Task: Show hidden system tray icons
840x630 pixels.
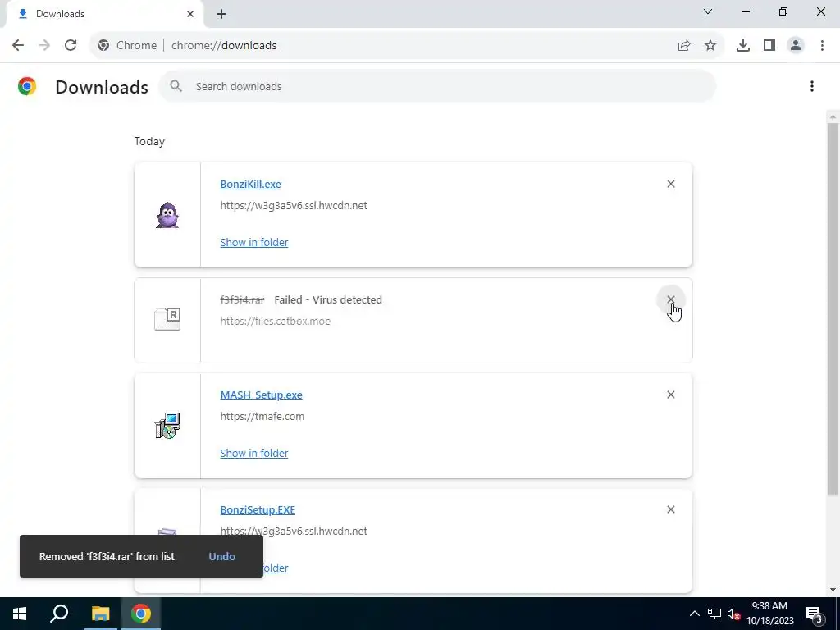Action: click(x=694, y=614)
